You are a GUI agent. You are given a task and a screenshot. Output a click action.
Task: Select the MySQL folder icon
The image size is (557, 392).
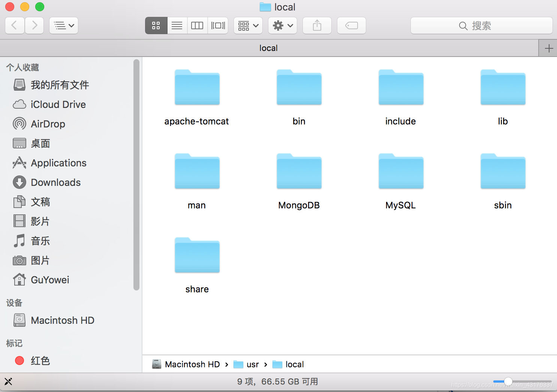click(x=401, y=171)
